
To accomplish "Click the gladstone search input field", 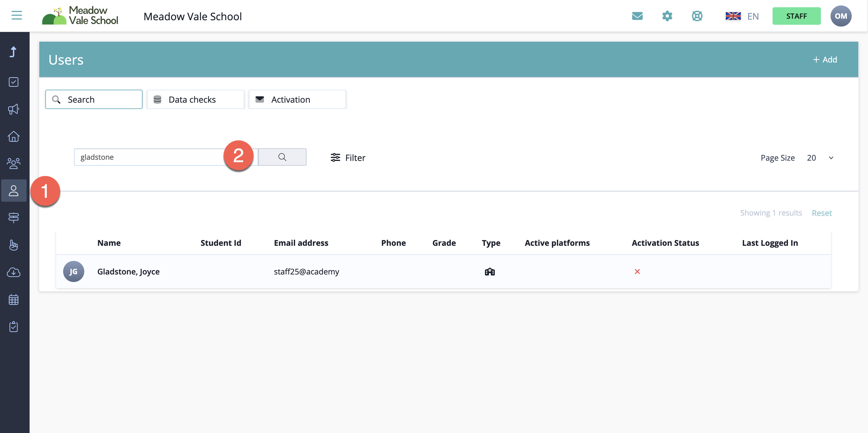I will pyautogui.click(x=148, y=157).
